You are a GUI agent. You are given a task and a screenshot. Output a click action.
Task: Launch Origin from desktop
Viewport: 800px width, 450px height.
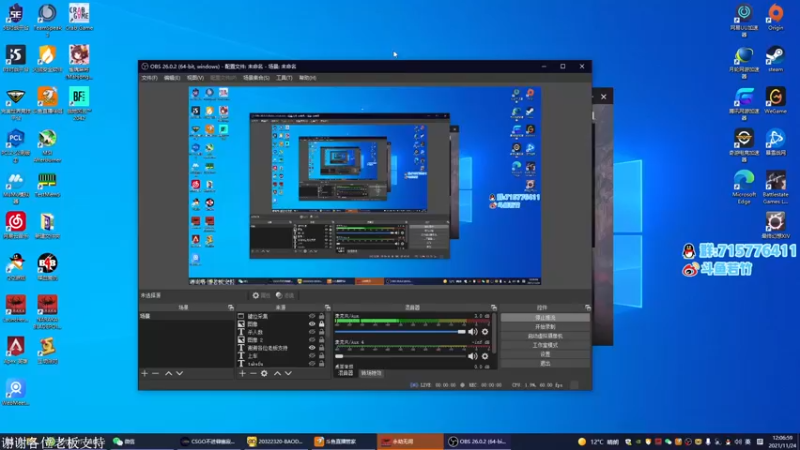775,17
